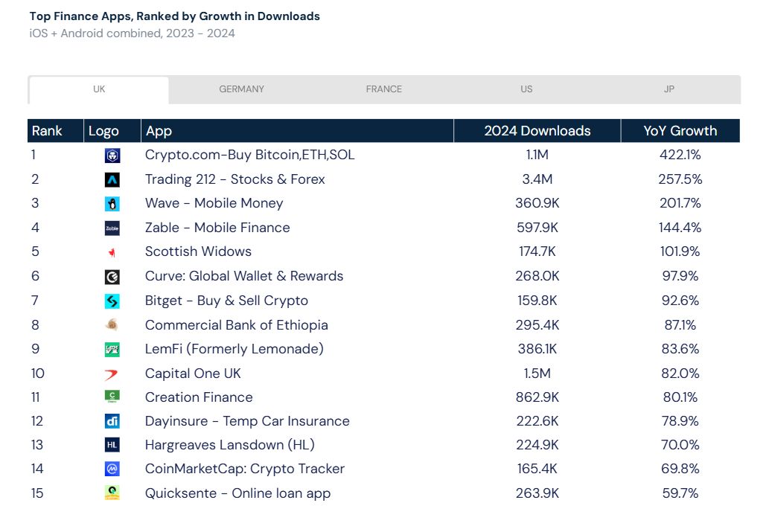
Task: Click the 295.4K downloads value
Action: [537, 325]
